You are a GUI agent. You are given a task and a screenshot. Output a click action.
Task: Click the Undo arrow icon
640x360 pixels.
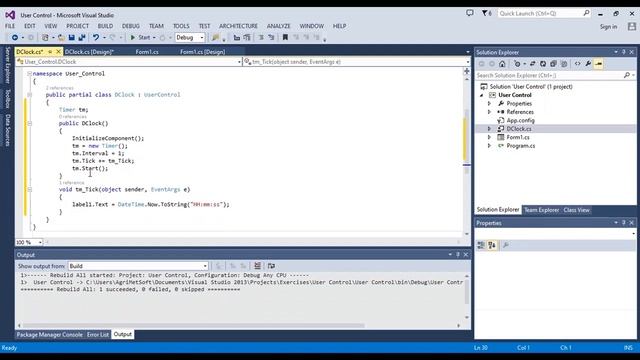click(x=96, y=38)
